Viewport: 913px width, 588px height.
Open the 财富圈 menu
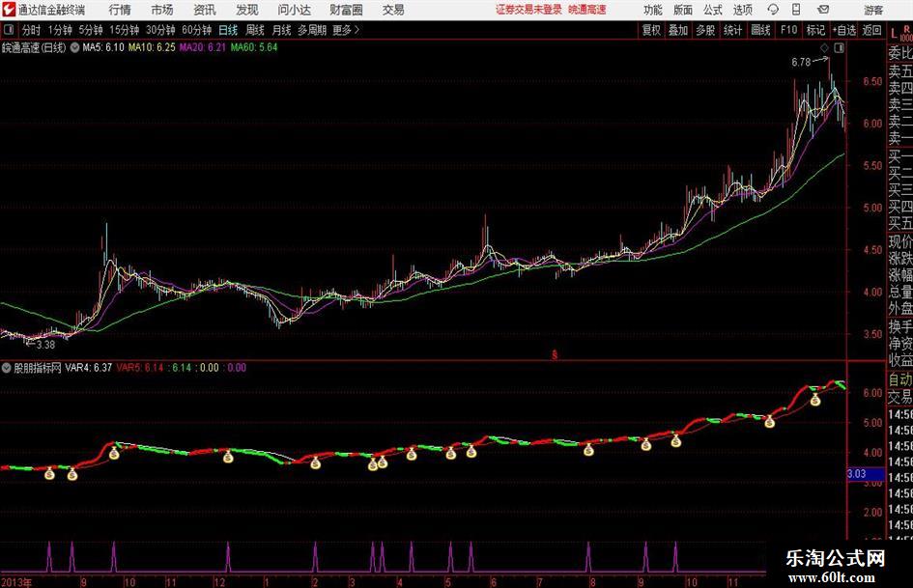pyautogui.click(x=346, y=10)
